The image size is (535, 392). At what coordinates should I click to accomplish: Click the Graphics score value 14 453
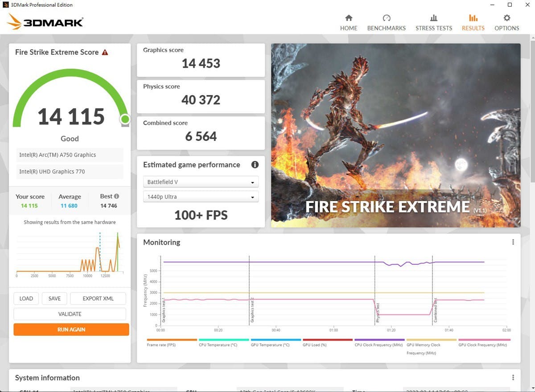tap(201, 63)
